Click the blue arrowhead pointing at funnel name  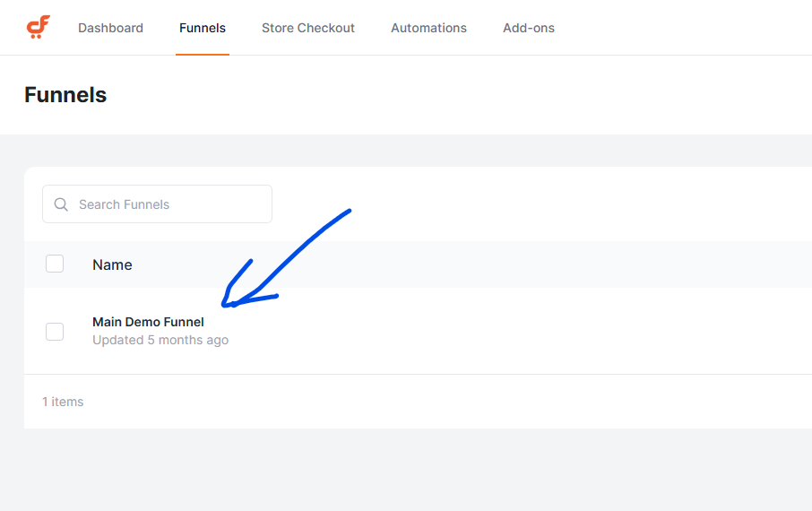coord(229,302)
